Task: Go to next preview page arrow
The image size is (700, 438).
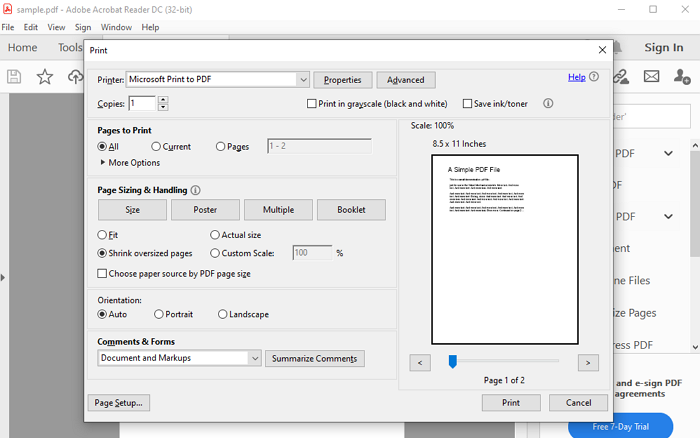Action: pyautogui.click(x=588, y=363)
